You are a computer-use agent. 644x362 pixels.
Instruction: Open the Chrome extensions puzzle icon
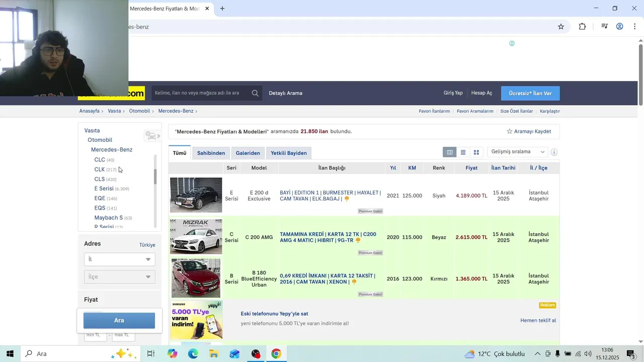[582, 27]
